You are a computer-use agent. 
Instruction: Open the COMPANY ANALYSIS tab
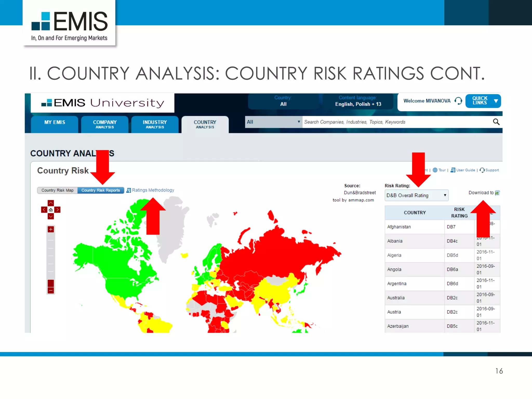105,124
